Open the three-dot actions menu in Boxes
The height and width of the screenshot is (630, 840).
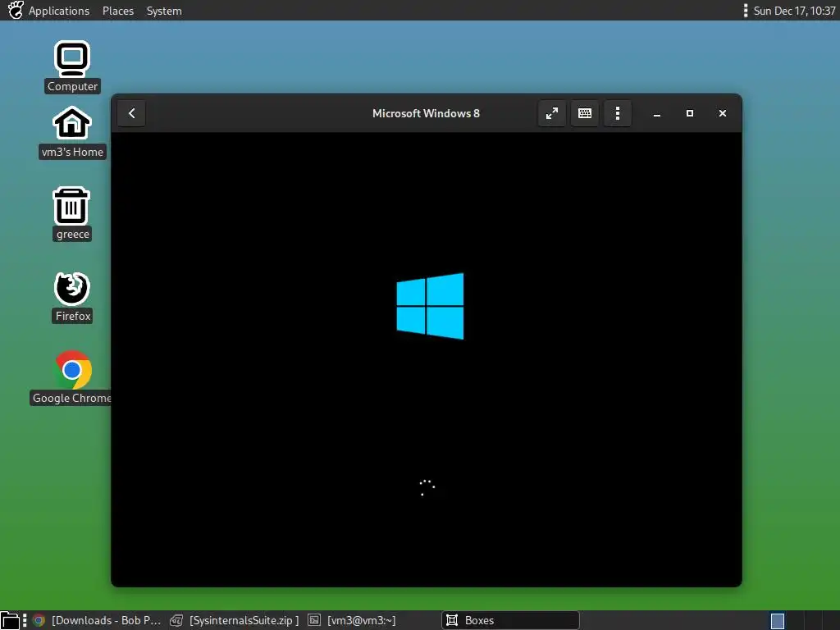(x=618, y=113)
